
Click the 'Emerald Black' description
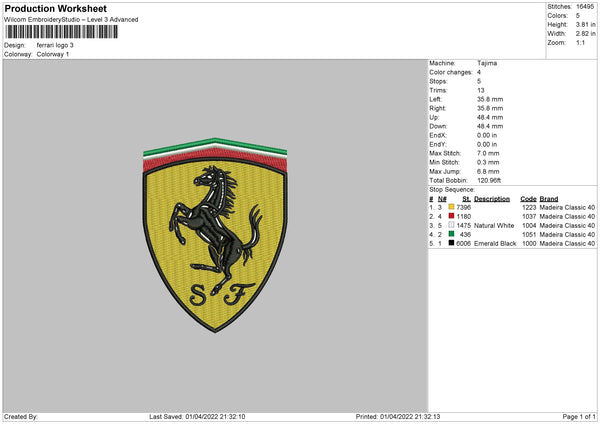click(495, 243)
